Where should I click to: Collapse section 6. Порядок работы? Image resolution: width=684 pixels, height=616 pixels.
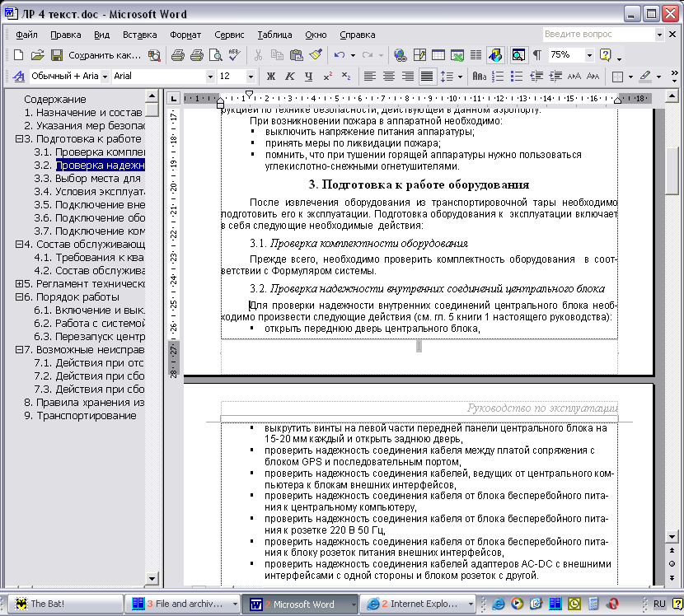(19, 297)
